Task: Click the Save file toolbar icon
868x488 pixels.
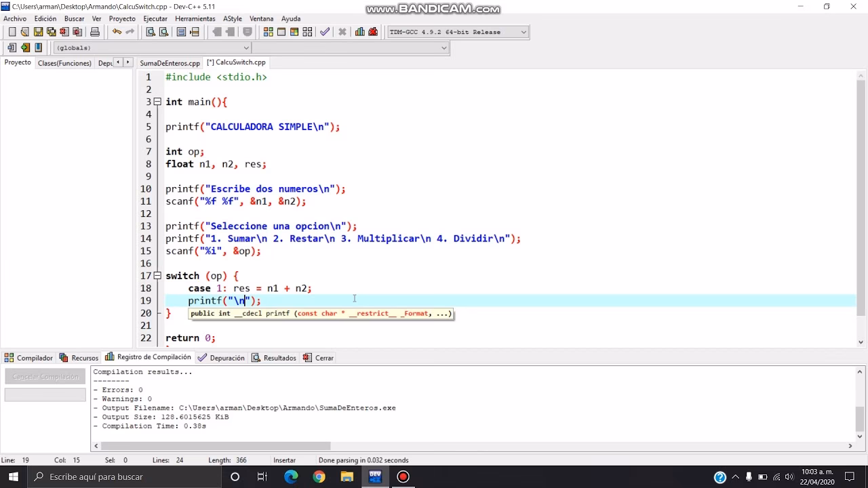Action: pos(38,32)
